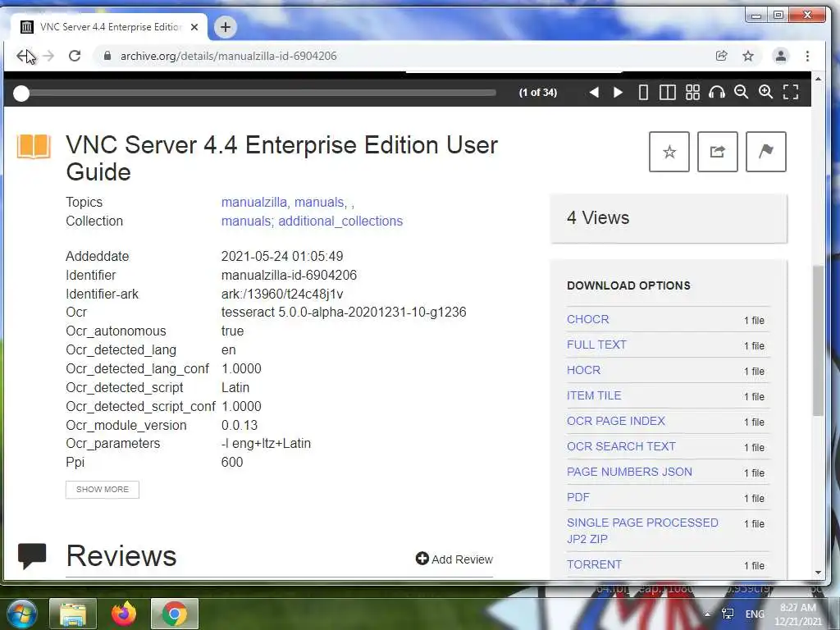The image size is (840, 630).
Task: Click taskbar clock 8:27 AM
Action: click(x=798, y=614)
